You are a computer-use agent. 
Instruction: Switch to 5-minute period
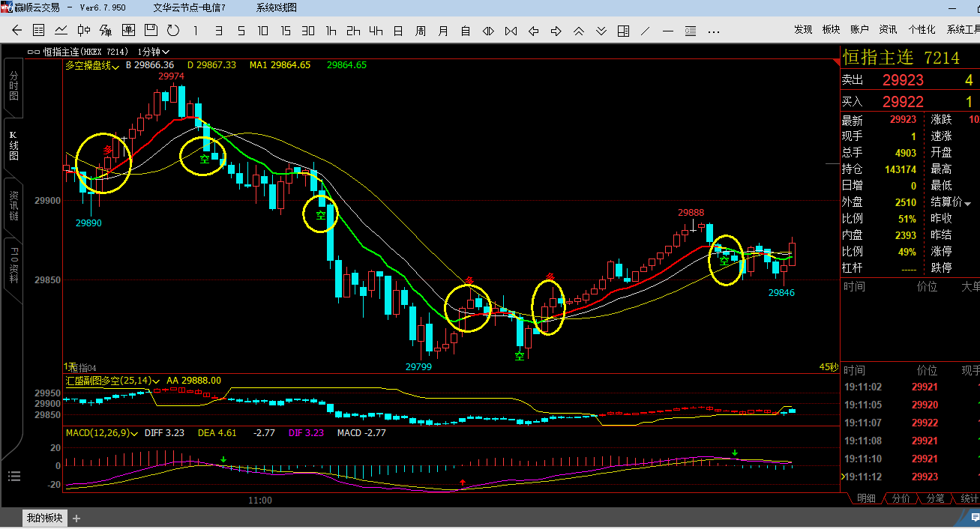pyautogui.click(x=241, y=31)
